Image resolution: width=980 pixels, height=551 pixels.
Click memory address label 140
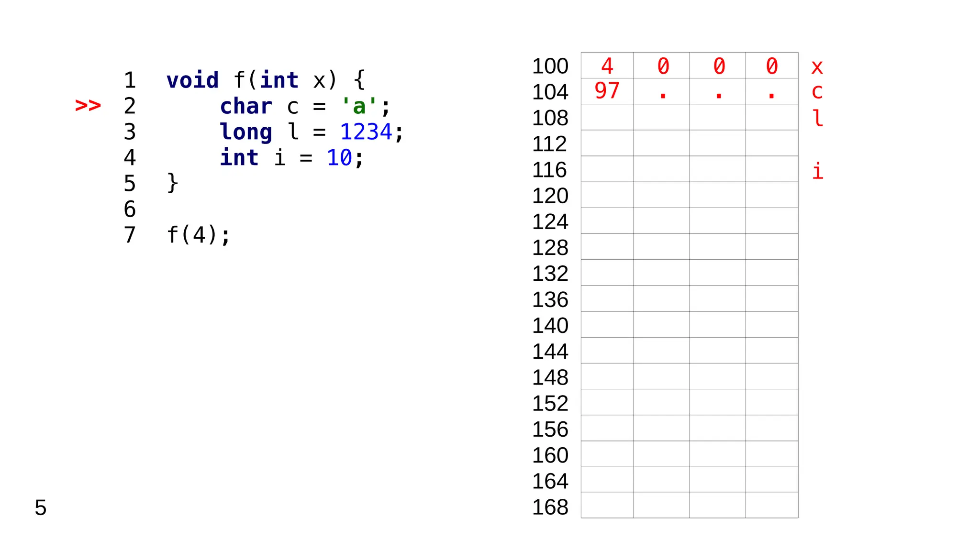point(550,325)
